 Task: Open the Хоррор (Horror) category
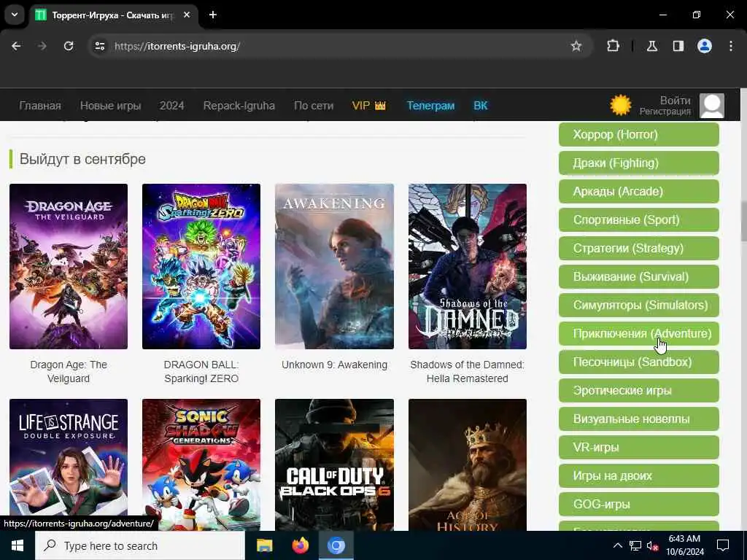638,134
